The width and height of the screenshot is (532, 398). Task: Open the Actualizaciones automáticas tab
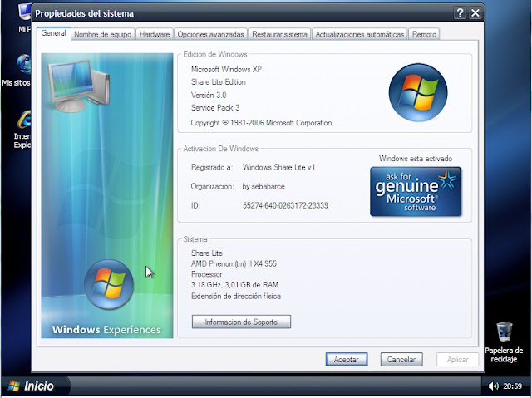point(359,34)
